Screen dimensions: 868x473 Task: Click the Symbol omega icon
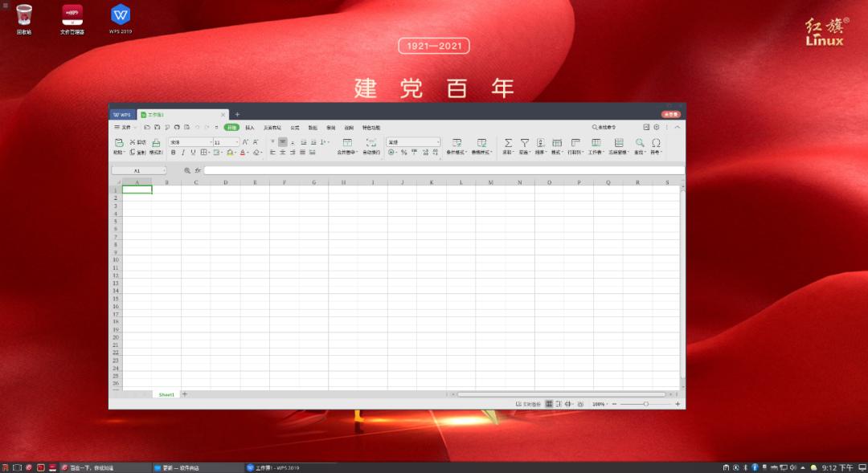656,143
